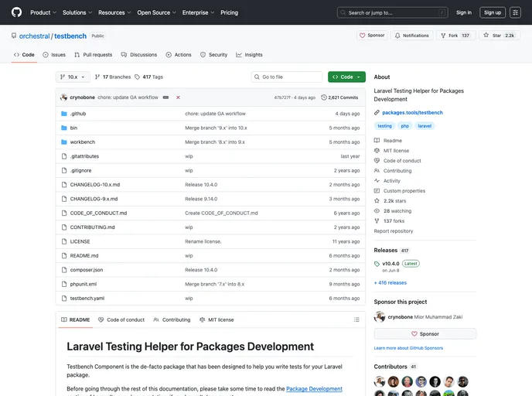The width and height of the screenshot is (532, 396).
Task: Click the Report repository link
Action: (394, 231)
